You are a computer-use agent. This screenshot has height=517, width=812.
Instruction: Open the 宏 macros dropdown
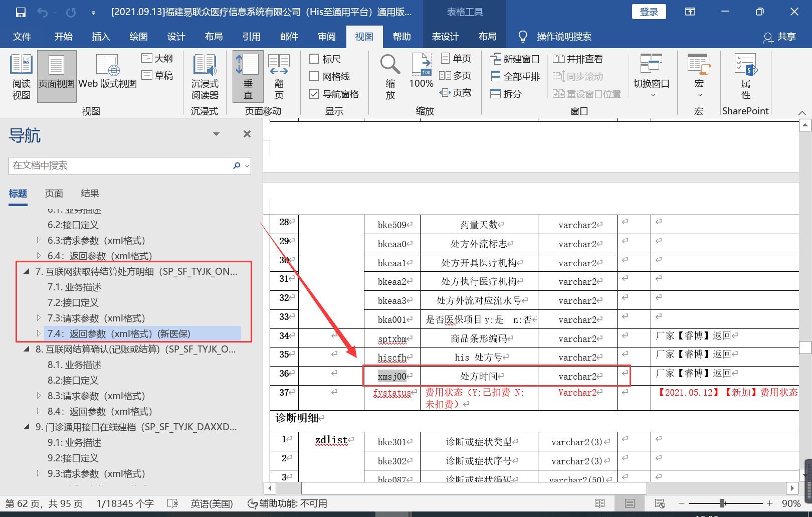(699, 77)
